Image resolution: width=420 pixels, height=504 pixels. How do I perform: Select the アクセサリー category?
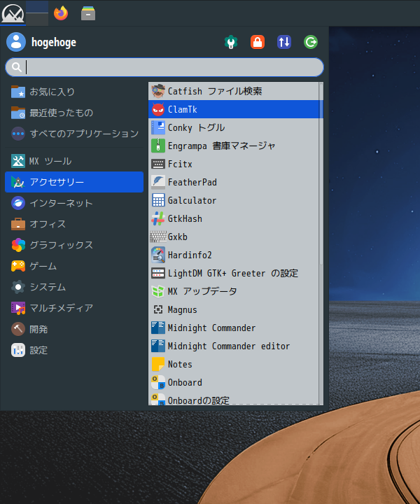(74, 182)
